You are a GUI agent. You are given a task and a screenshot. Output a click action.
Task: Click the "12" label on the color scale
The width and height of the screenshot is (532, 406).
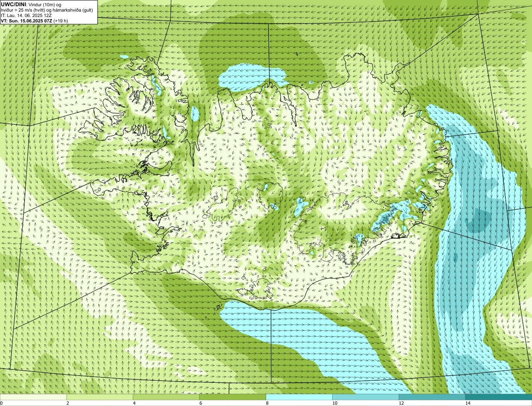coord(401,403)
